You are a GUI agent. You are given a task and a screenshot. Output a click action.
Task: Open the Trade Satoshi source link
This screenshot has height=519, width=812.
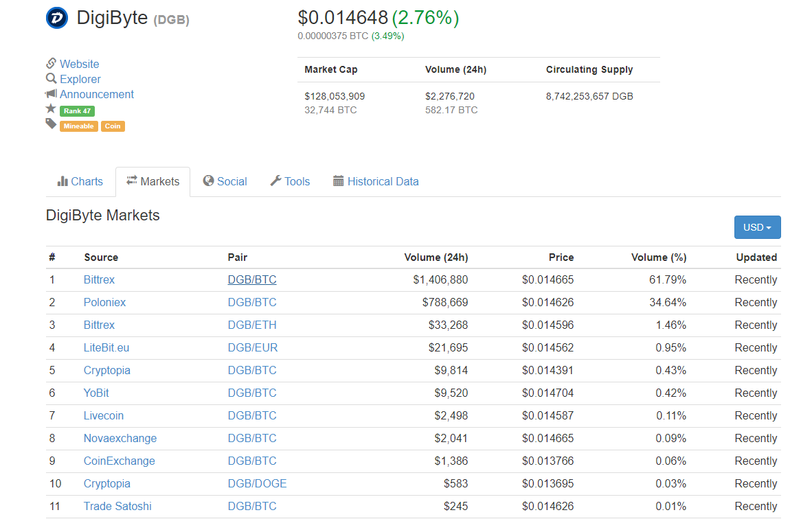pos(117,507)
